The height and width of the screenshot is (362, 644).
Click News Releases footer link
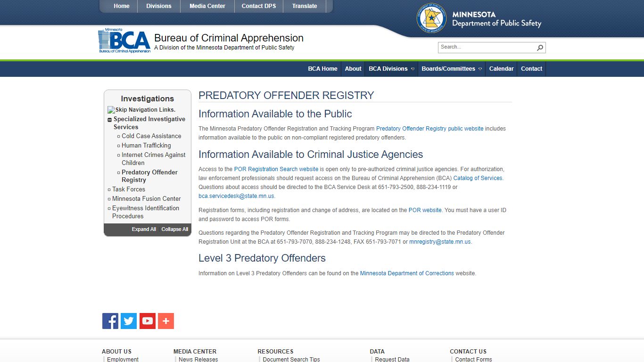point(198,359)
